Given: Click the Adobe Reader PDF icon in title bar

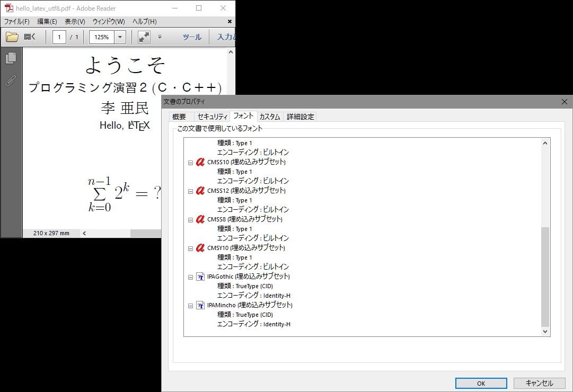Looking at the screenshot, I should coord(9,8).
